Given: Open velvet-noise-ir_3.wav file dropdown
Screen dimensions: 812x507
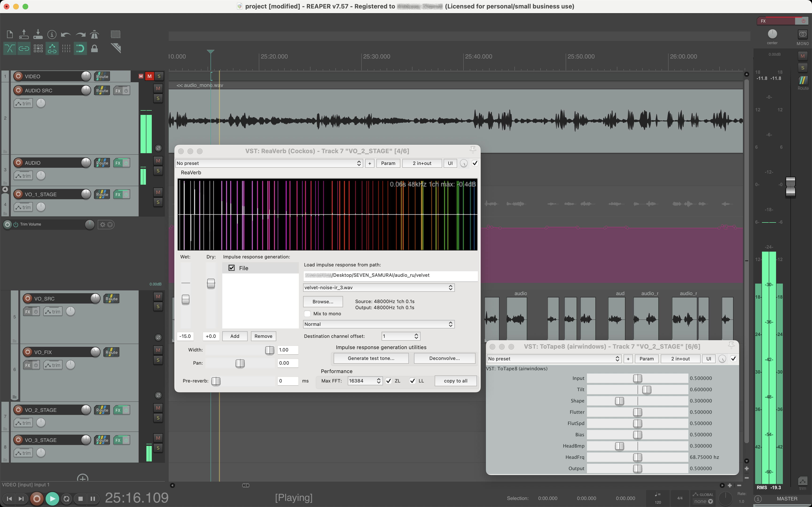Looking at the screenshot, I should pos(379,287).
